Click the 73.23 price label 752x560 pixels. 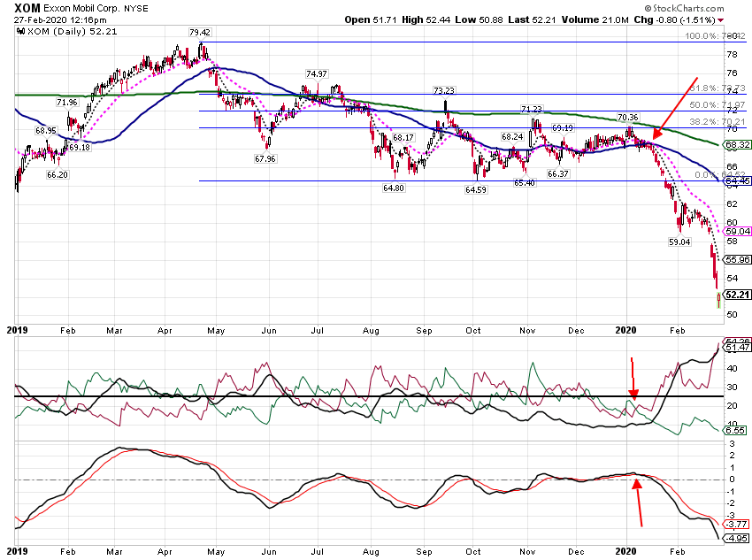coord(443,90)
